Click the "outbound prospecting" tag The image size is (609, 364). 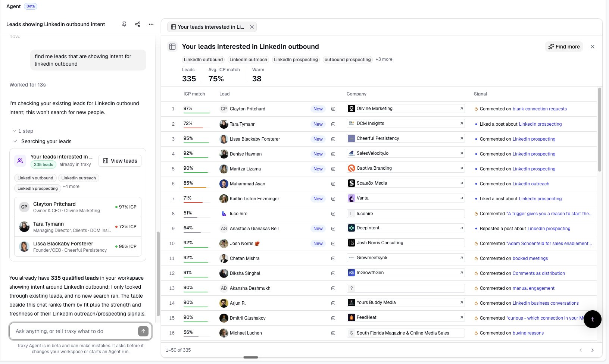coord(348,60)
